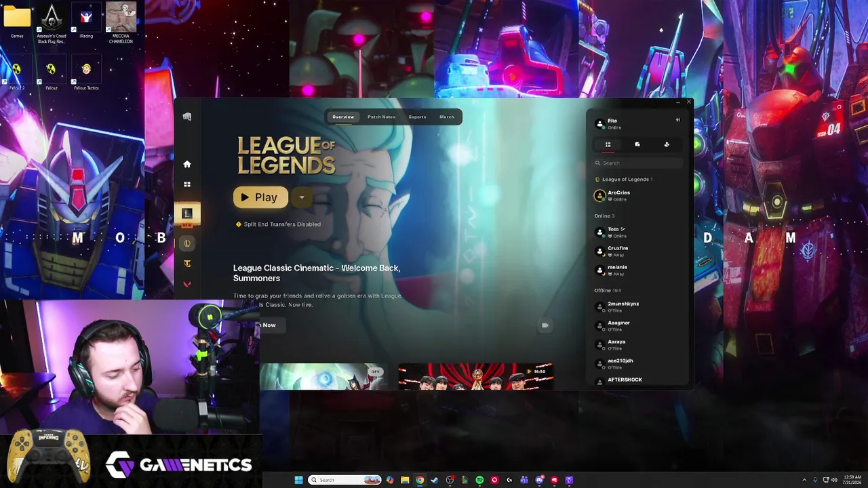Open the taskbar volume control

(834, 480)
